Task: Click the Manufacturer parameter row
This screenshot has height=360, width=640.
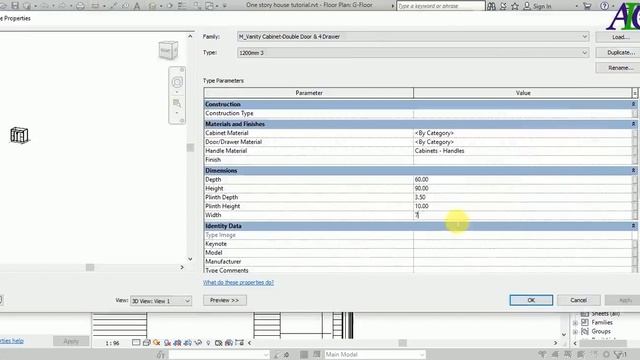Action: 418,262
